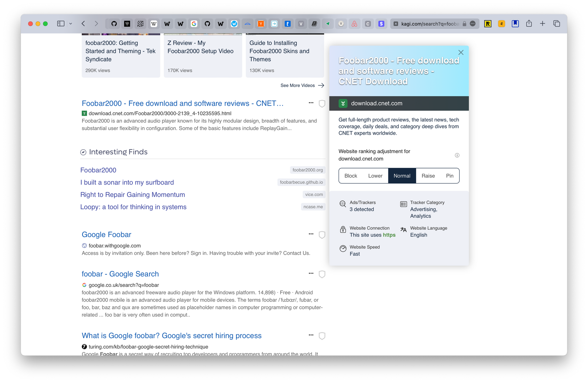Image resolution: width=588 pixels, height=383 pixels.
Task: Click the shield icon for turing.com result
Action: [x=322, y=336]
